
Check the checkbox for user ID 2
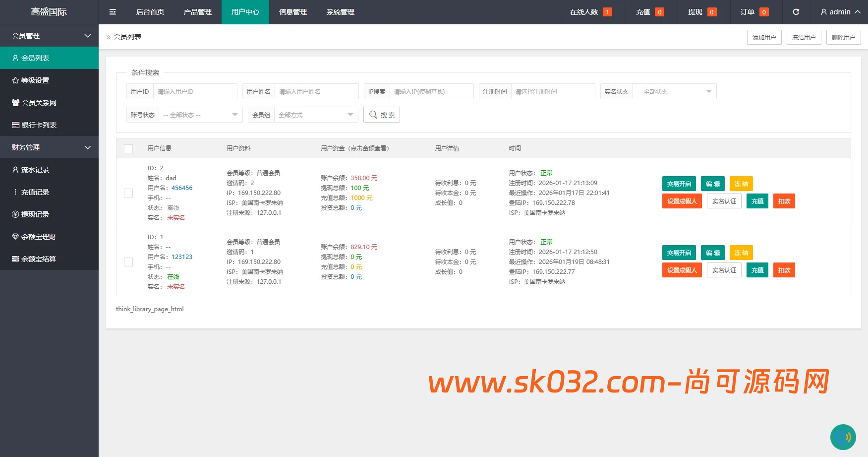[128, 193]
